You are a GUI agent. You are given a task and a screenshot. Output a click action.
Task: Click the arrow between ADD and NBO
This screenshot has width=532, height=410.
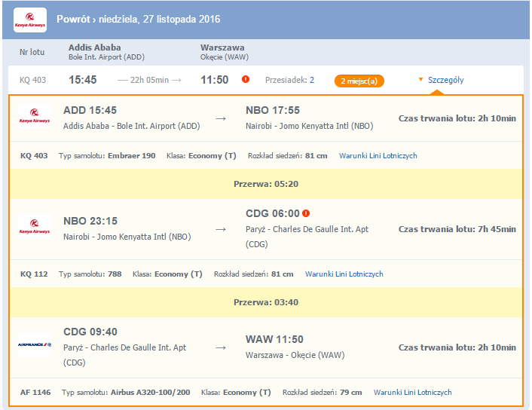[221, 119]
